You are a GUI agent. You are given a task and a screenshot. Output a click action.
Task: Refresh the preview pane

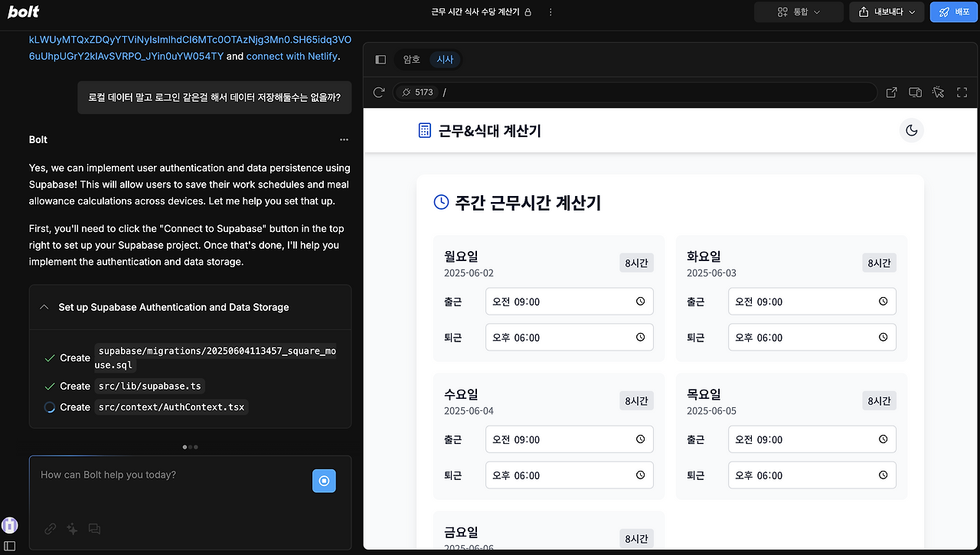tap(377, 92)
